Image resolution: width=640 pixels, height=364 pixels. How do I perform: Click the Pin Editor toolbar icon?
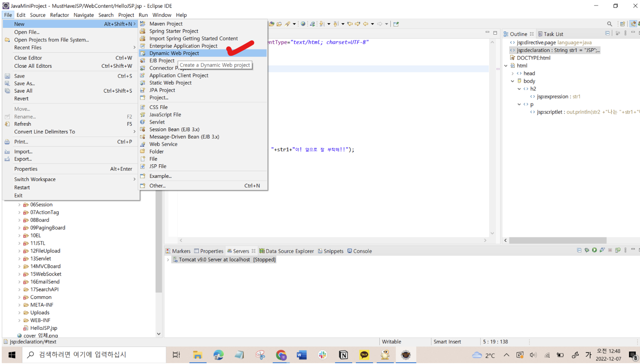pyautogui.click(x=396, y=24)
